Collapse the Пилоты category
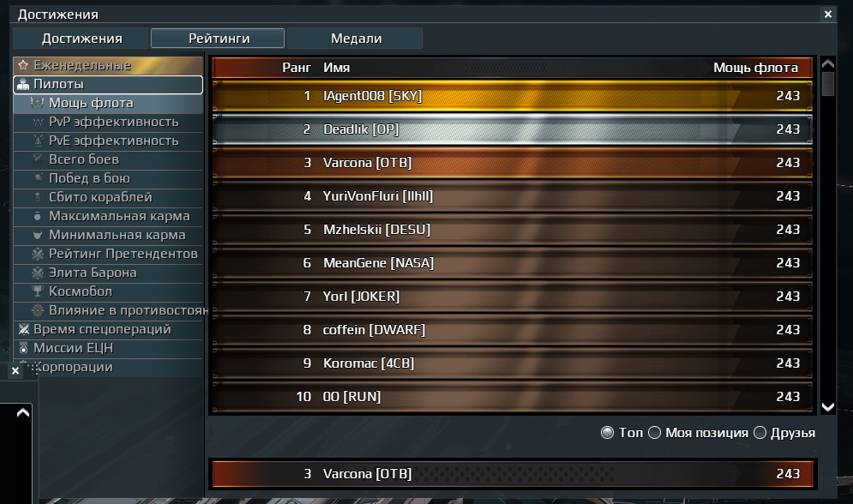The image size is (853, 504). point(108,84)
